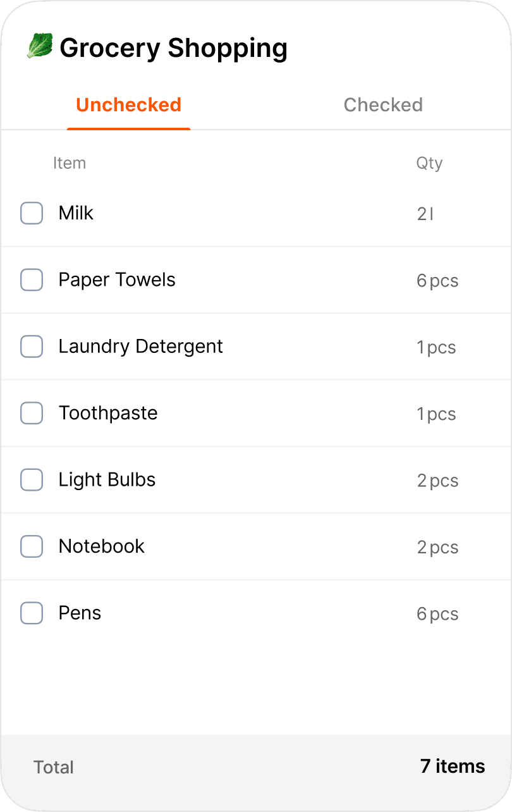Click the 6 pcs quantity for Paper Towels
Image resolution: width=512 pixels, height=812 pixels.
pos(437,281)
